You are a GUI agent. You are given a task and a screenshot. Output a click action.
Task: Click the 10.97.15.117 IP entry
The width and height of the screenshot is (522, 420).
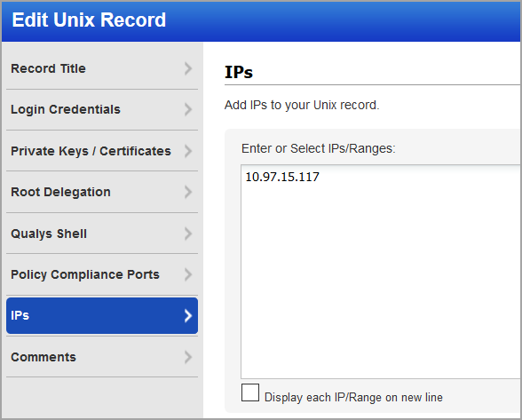click(282, 177)
